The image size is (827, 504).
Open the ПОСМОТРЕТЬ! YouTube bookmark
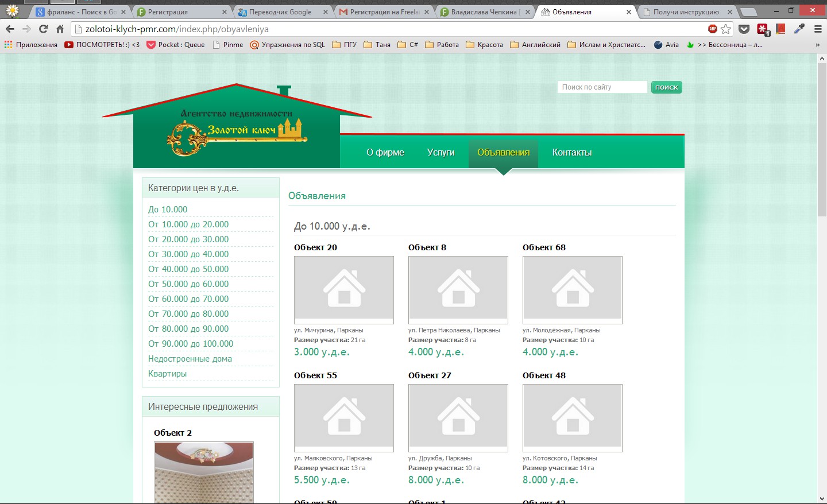pos(102,45)
